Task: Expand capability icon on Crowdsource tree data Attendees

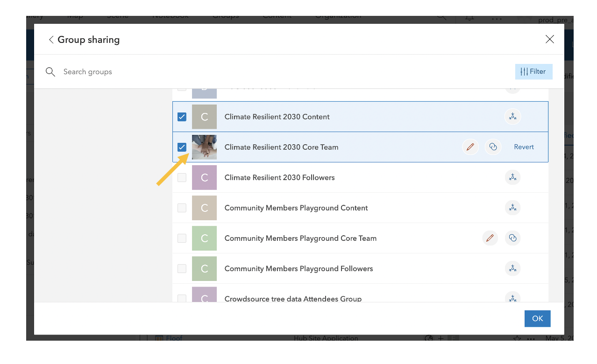Action: pyautogui.click(x=512, y=298)
